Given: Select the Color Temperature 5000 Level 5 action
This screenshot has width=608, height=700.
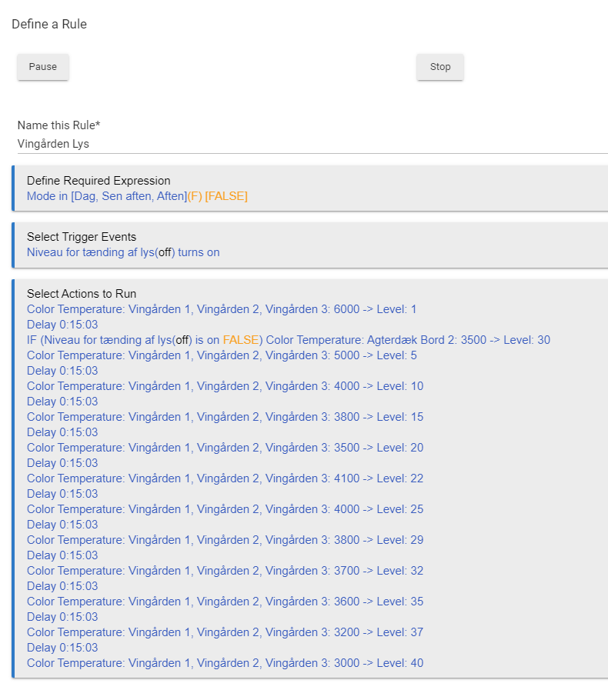Looking at the screenshot, I should click(222, 355).
